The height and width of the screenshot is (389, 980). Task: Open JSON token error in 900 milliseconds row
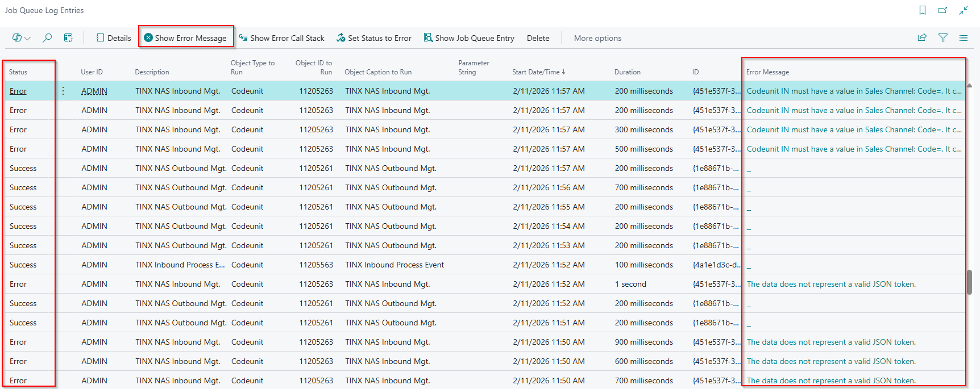(831, 342)
